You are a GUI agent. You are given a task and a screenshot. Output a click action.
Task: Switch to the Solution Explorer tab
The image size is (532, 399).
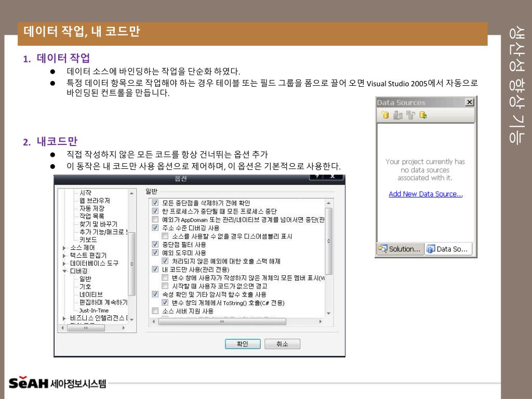(400, 249)
